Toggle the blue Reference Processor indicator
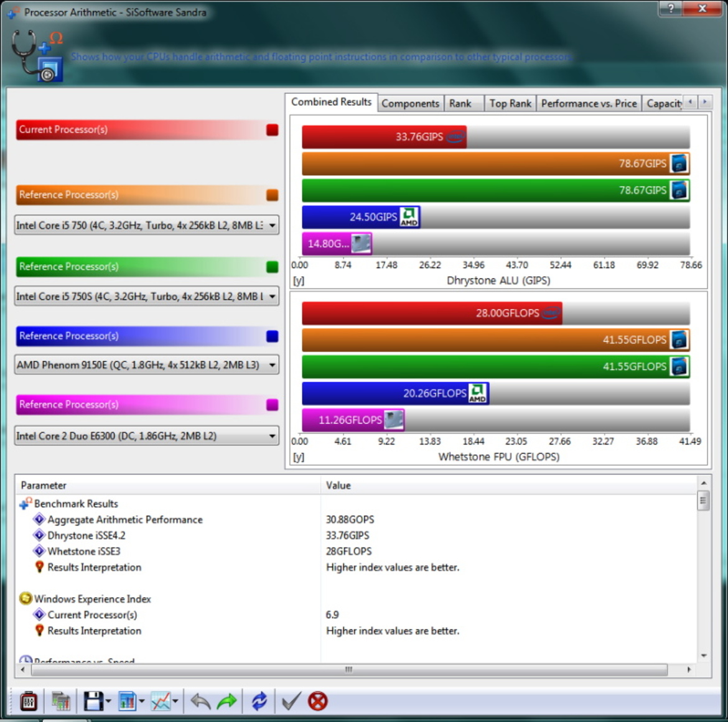728x722 pixels. coord(272,336)
